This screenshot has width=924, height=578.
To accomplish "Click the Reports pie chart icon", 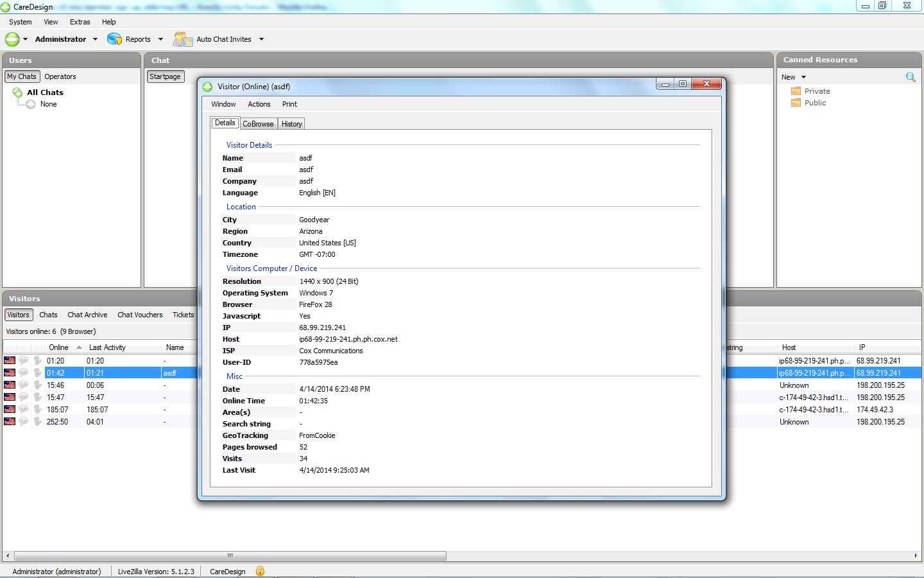I will coord(114,39).
